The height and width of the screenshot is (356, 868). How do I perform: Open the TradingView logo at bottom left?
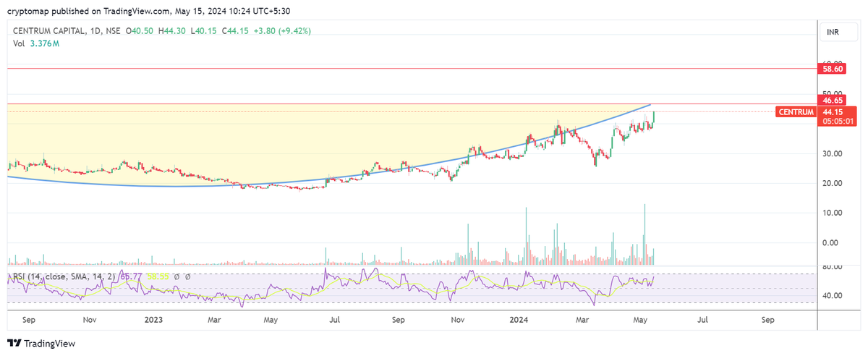(x=41, y=344)
